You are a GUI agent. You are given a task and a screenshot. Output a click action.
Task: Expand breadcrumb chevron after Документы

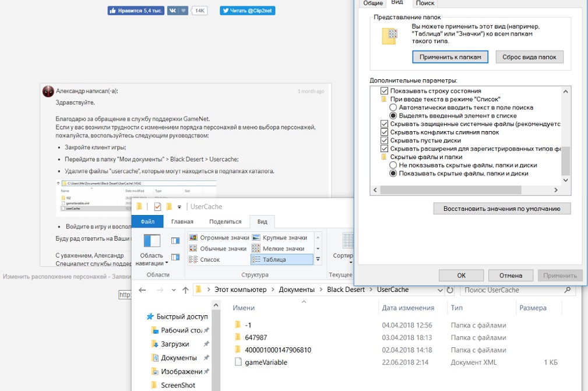(321, 290)
